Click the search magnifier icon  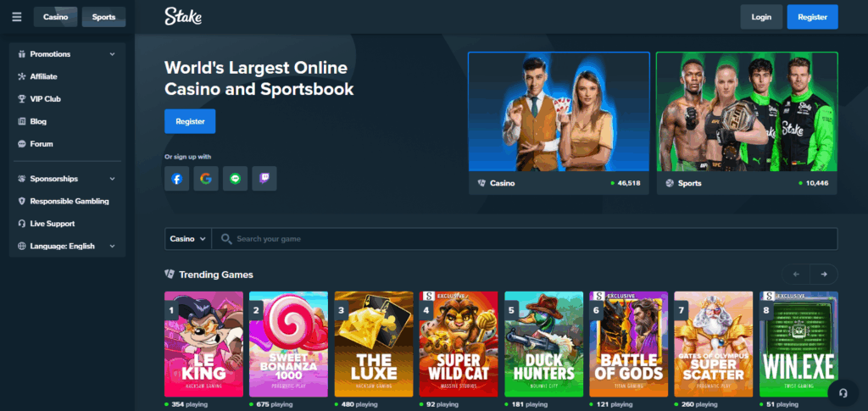pyautogui.click(x=225, y=239)
